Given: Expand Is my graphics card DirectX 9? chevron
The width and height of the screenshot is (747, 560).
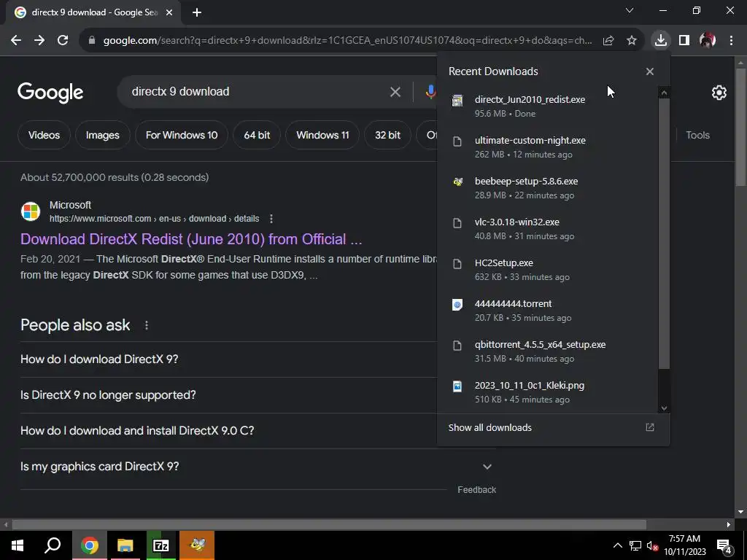Looking at the screenshot, I should click(487, 467).
